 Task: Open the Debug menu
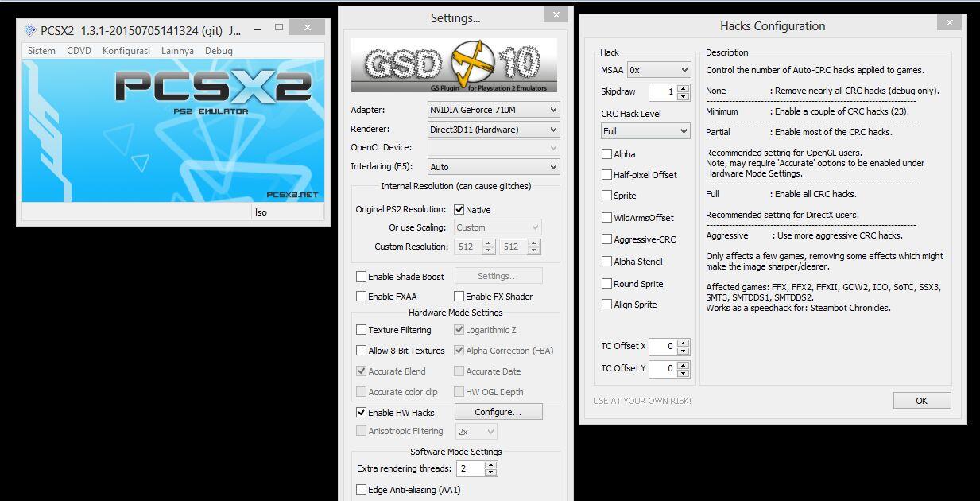pyautogui.click(x=219, y=51)
